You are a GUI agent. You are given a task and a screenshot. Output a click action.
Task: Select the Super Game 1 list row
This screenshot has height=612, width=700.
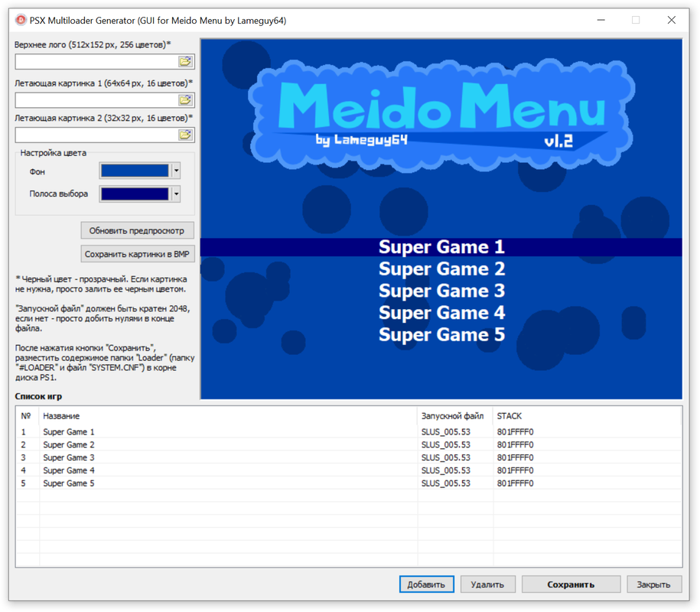349,431
